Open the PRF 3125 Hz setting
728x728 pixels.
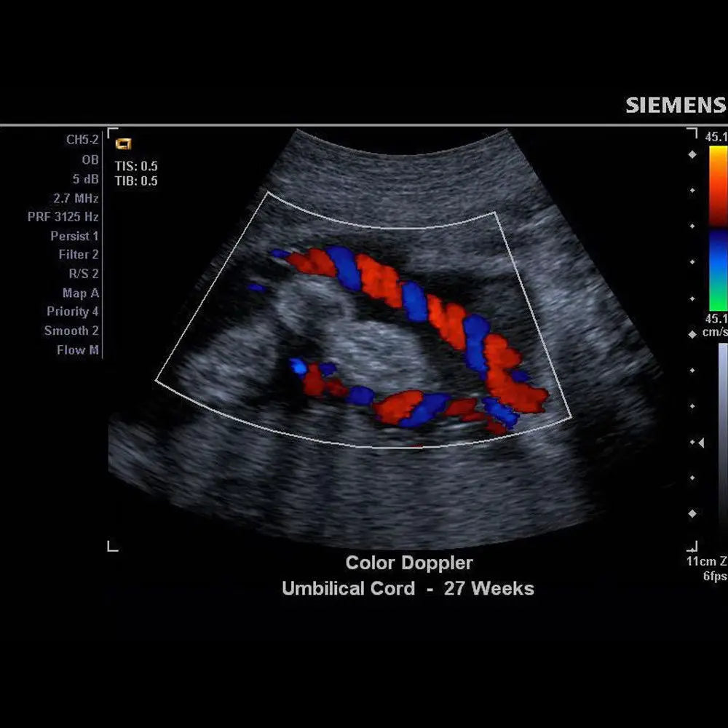click(x=68, y=216)
